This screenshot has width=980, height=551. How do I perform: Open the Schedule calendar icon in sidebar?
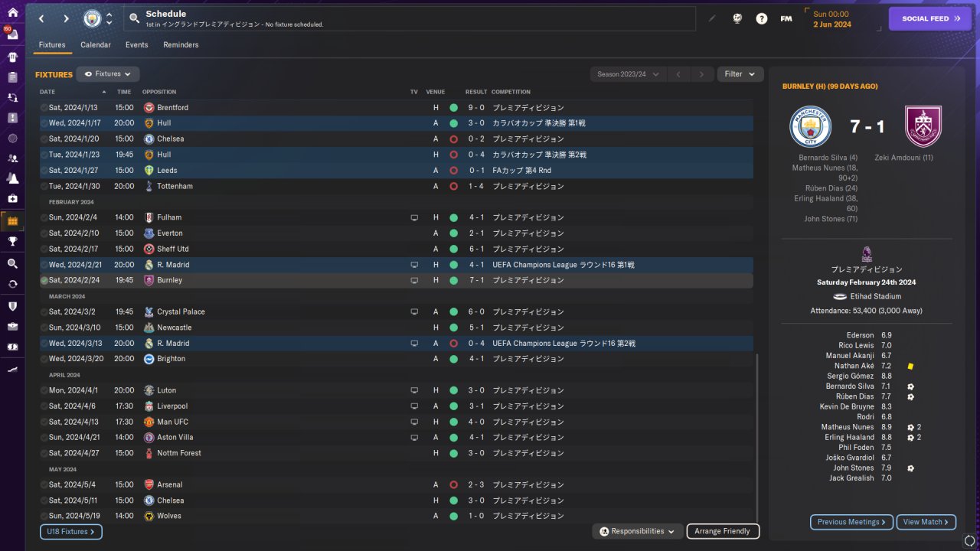[x=12, y=221]
